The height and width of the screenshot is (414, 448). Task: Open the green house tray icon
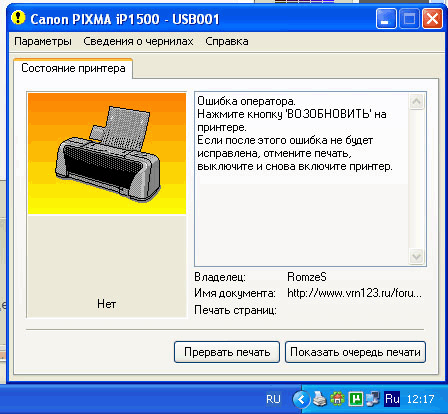point(337,399)
